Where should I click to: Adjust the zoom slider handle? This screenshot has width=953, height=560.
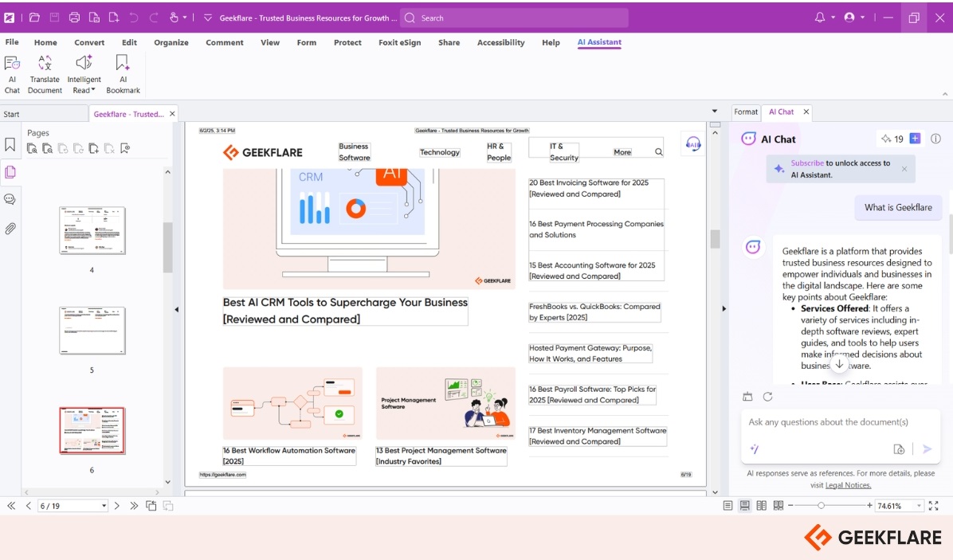coord(821,505)
